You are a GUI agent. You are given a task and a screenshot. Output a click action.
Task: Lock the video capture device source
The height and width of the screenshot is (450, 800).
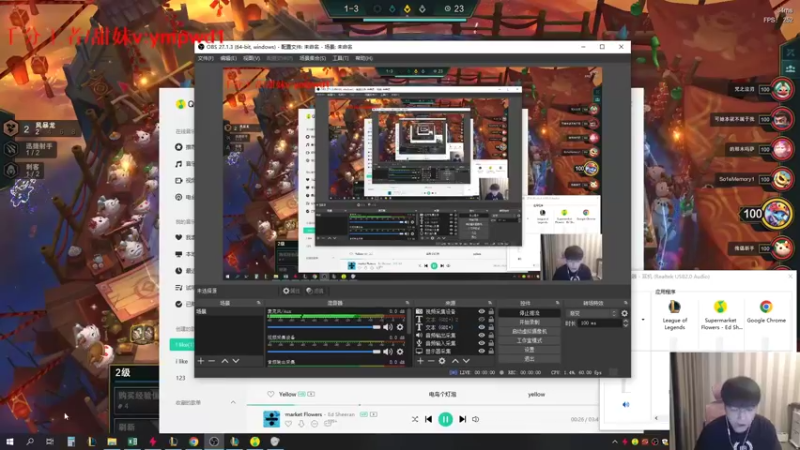pyautogui.click(x=491, y=311)
